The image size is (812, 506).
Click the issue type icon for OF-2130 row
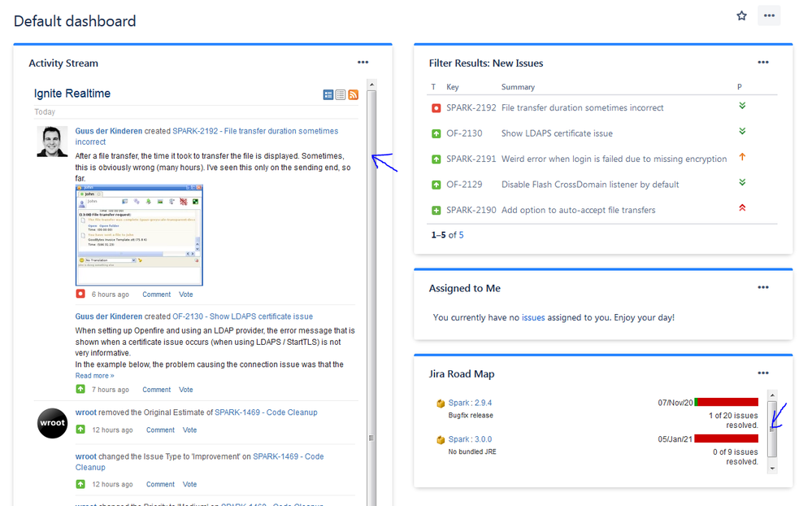point(436,133)
